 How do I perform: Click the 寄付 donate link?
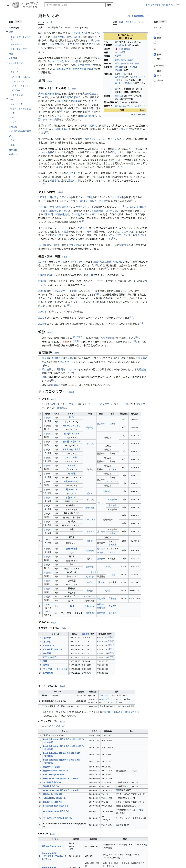(147, 5)
